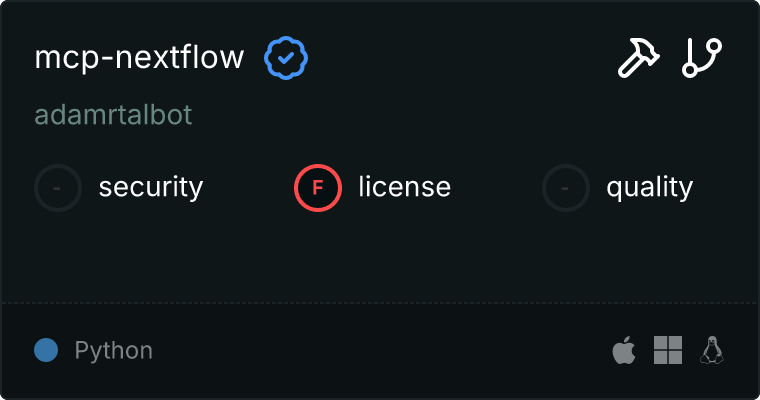This screenshot has width=760, height=400.
Task: Click the blue Python language color dot
Action: 45,350
